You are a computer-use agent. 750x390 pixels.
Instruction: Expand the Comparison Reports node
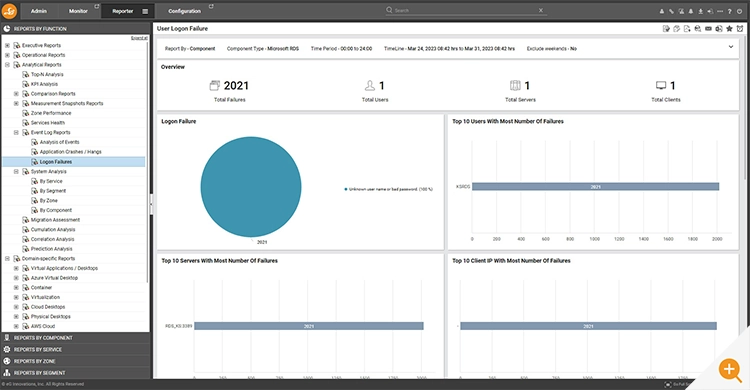pos(16,94)
